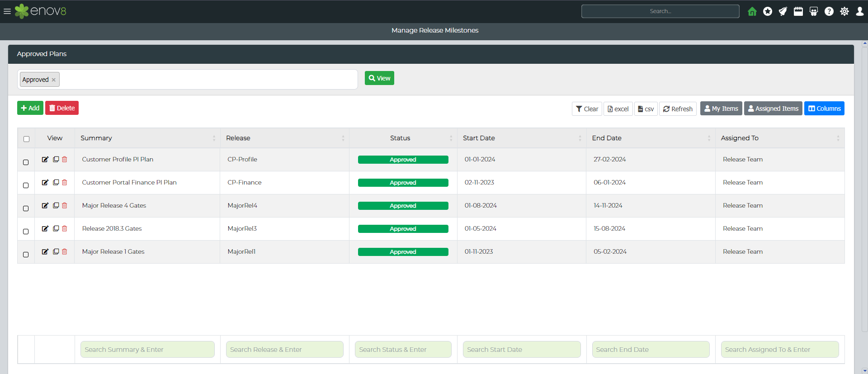Open the calendar icon in header
The image size is (868, 374).
[798, 11]
